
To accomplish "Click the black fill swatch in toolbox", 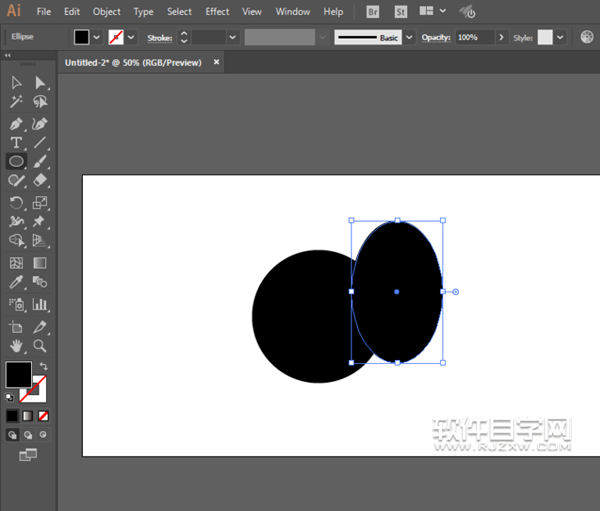I will pyautogui.click(x=18, y=375).
